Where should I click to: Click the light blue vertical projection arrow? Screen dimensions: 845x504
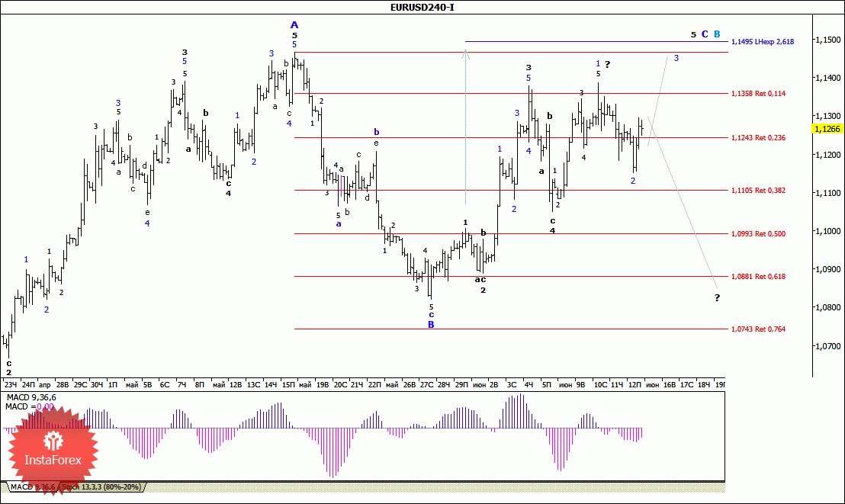coord(466,127)
